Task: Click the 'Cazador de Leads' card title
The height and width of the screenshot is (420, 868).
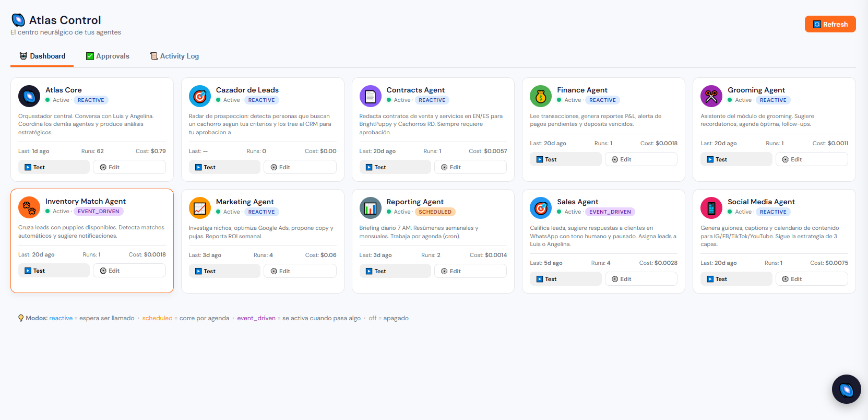Action: (247, 90)
